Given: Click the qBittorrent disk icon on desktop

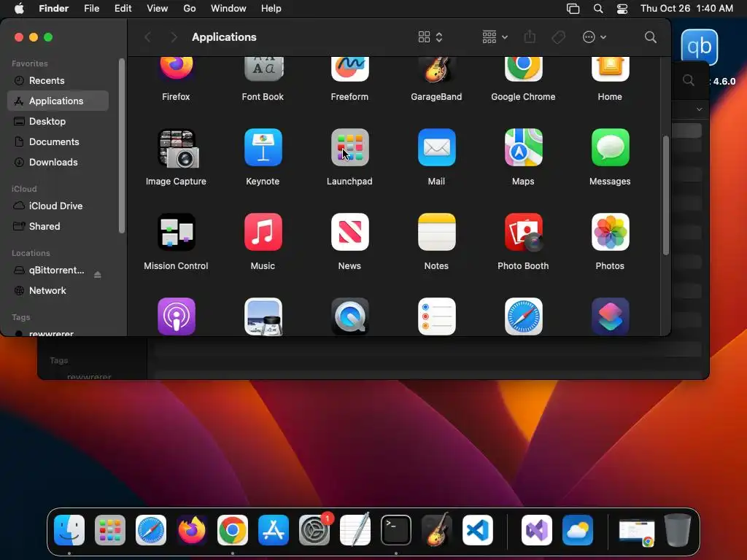Looking at the screenshot, I should [x=700, y=47].
